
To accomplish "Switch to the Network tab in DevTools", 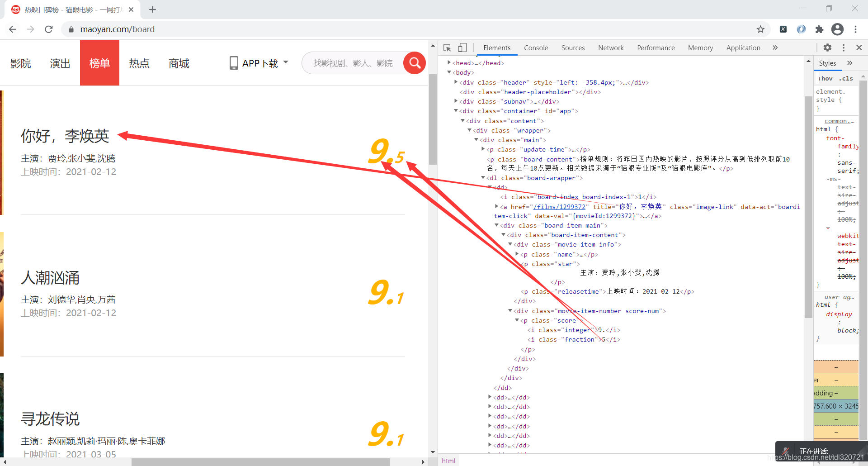I will (611, 48).
